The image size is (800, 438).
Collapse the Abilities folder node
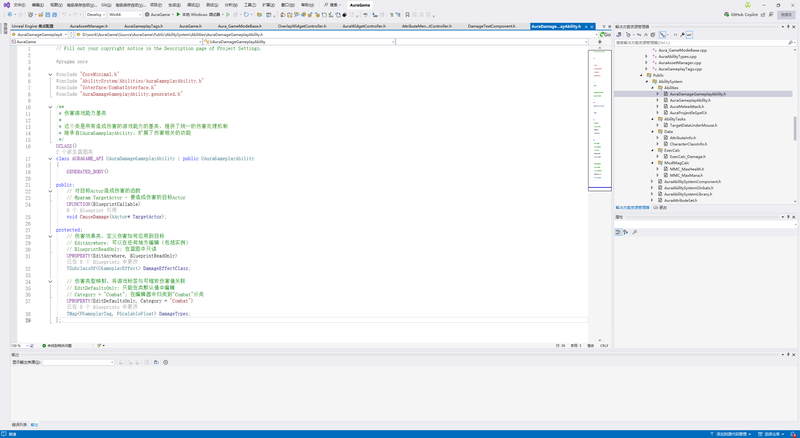652,88
